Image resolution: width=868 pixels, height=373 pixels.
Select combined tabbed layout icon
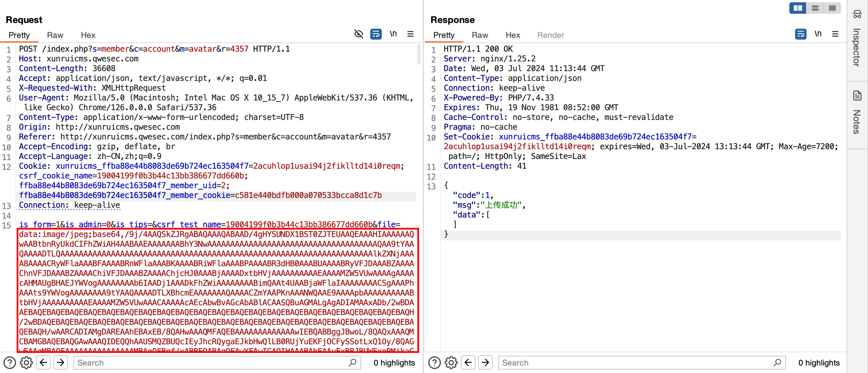tap(832, 8)
